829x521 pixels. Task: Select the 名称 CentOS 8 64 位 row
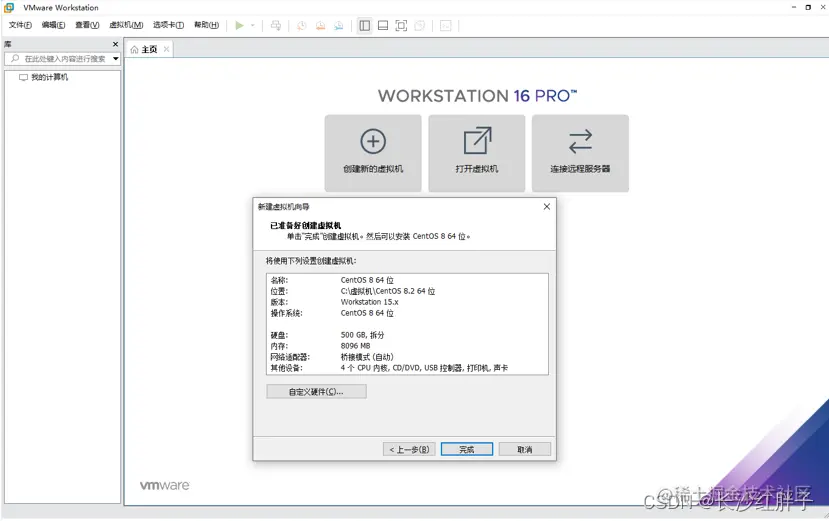coord(407,280)
